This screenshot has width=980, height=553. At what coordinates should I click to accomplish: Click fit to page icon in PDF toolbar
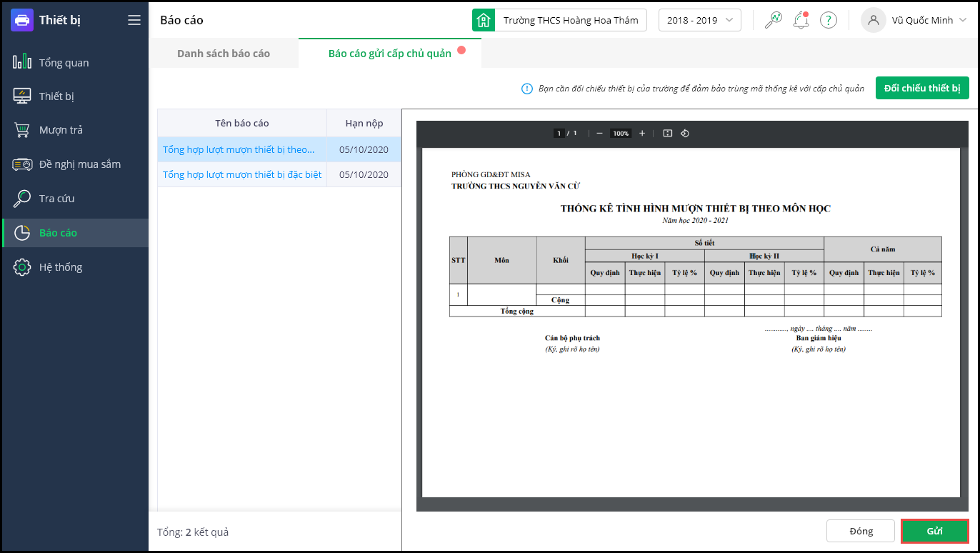tap(668, 134)
